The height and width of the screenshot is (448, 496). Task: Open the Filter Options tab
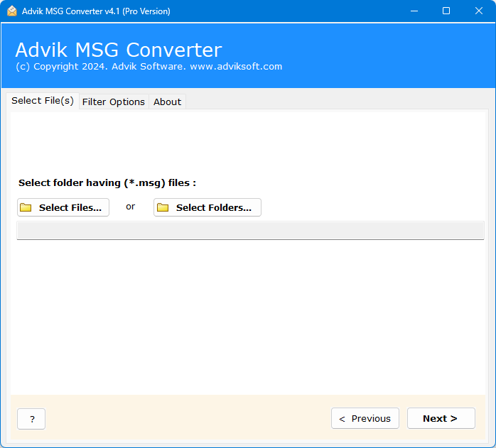113,102
